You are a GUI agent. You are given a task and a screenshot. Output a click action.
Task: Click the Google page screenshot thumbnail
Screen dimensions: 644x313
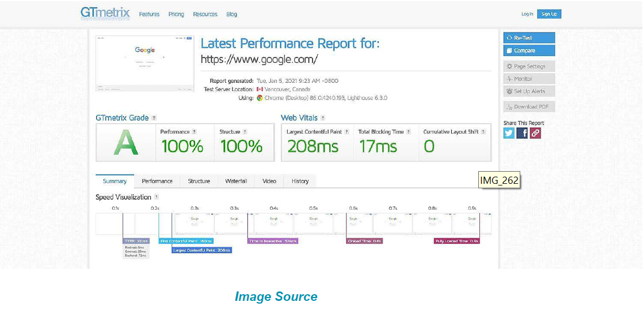[x=145, y=63]
